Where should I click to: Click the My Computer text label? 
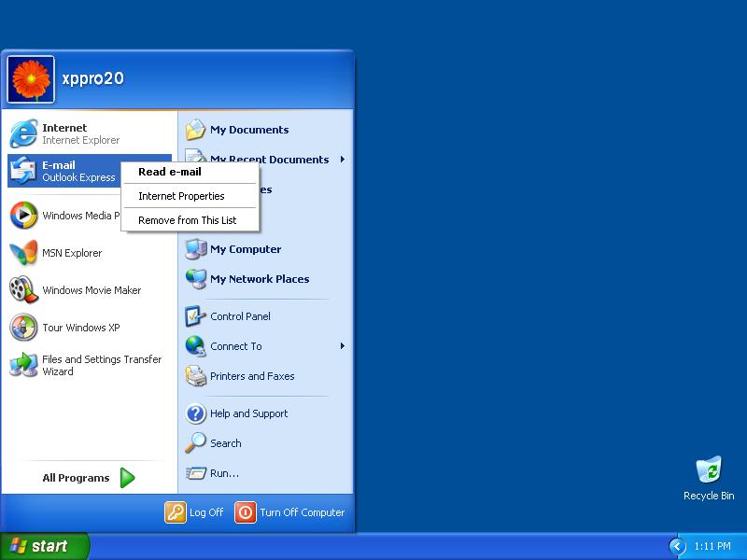tap(246, 249)
